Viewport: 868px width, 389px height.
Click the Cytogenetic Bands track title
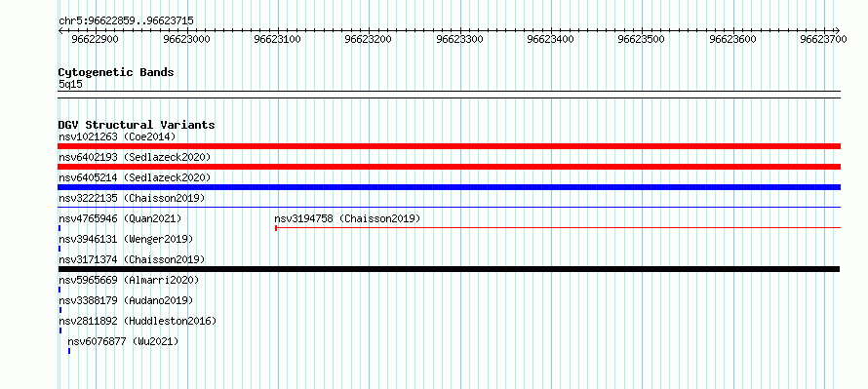116,72
